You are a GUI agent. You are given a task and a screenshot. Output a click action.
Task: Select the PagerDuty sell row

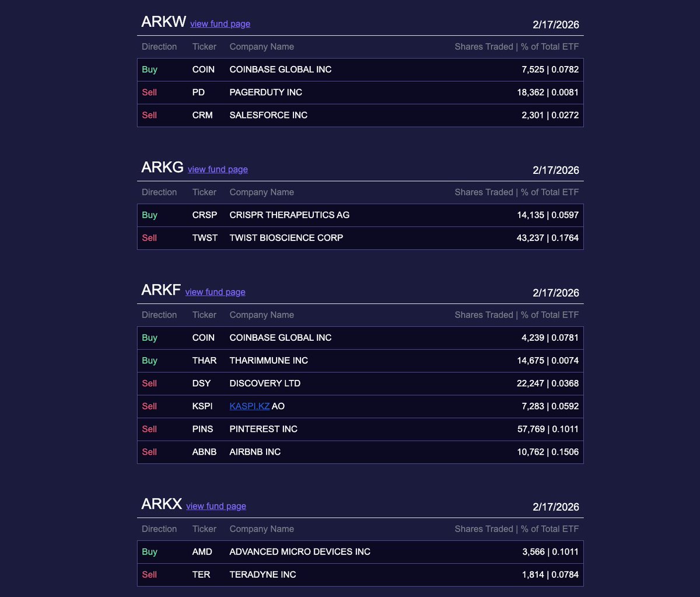[x=360, y=92]
